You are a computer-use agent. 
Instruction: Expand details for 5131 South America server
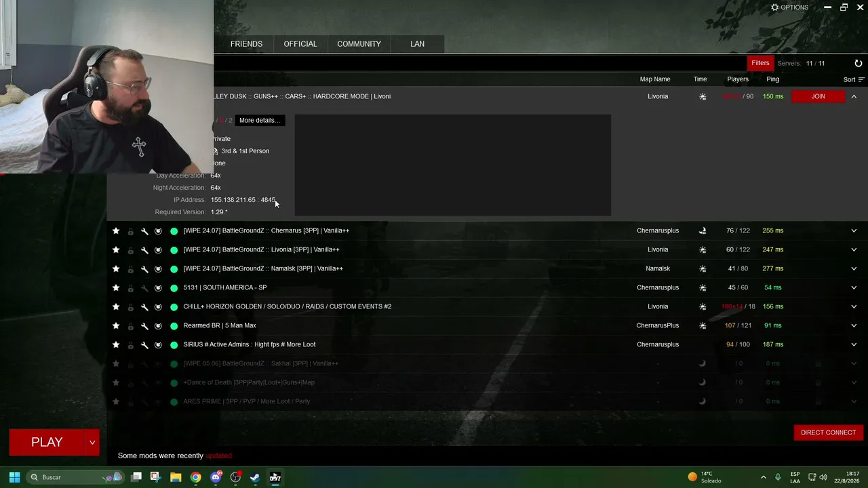coord(854,287)
